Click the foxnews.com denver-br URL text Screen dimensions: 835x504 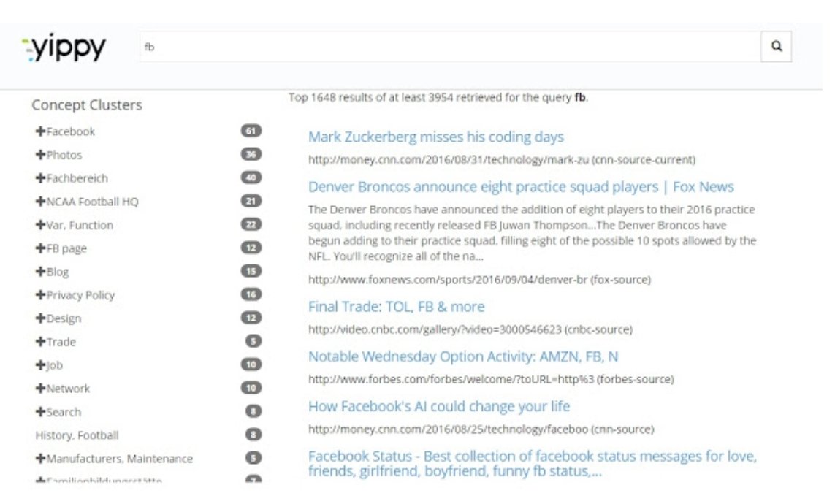point(479,280)
